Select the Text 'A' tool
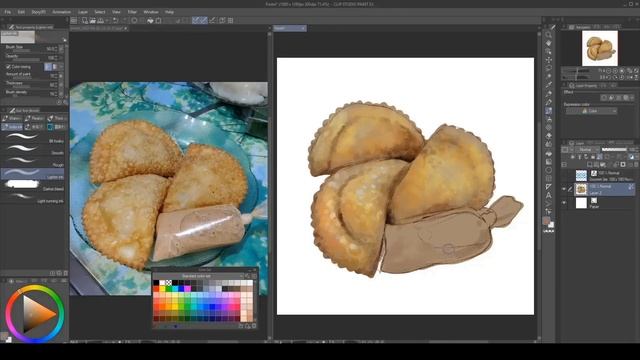Viewport: 640px width, 360px height. click(549, 195)
